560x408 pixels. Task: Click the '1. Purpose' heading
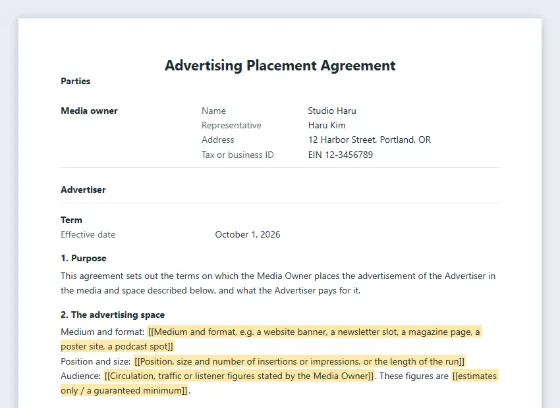click(x=84, y=258)
